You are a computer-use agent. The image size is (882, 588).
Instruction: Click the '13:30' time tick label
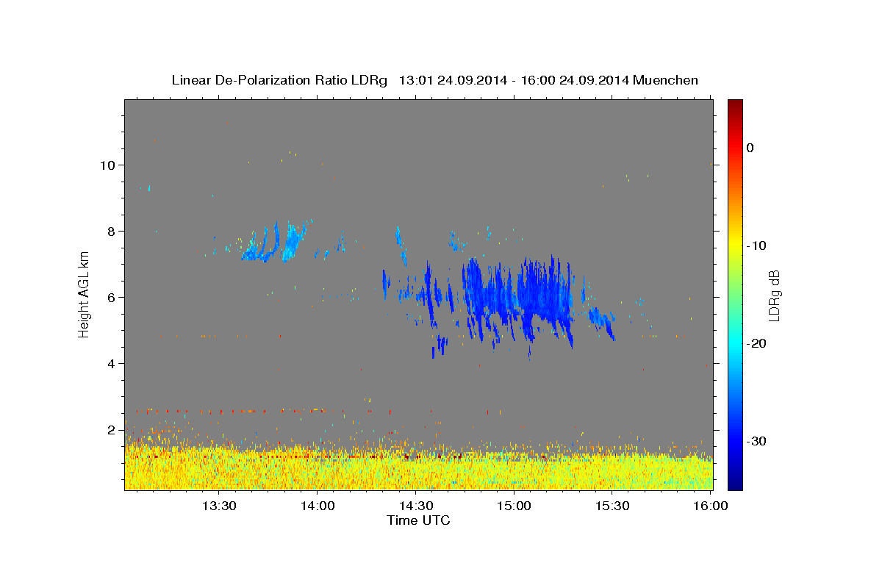[x=218, y=506]
